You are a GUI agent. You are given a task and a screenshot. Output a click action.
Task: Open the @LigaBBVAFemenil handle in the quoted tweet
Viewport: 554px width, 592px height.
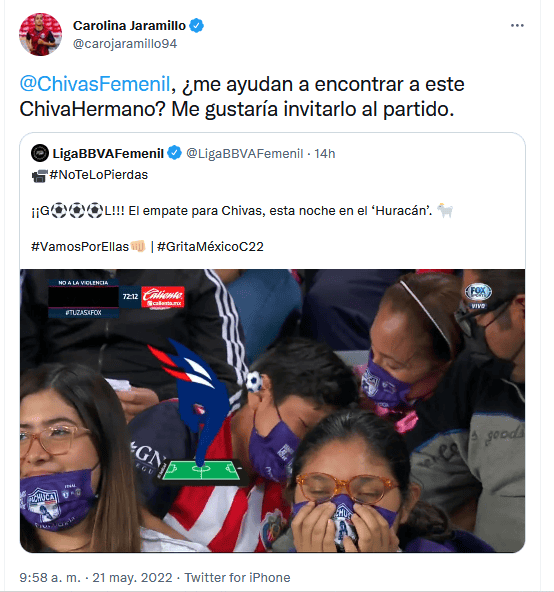click(245, 154)
